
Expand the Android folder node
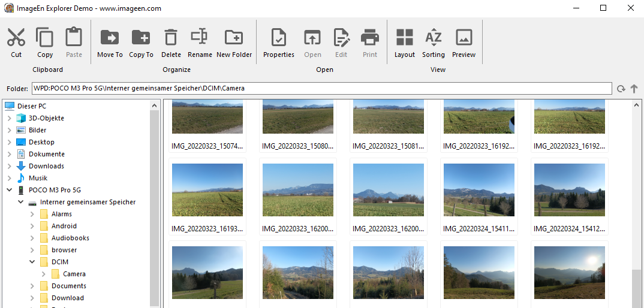pos(32,227)
